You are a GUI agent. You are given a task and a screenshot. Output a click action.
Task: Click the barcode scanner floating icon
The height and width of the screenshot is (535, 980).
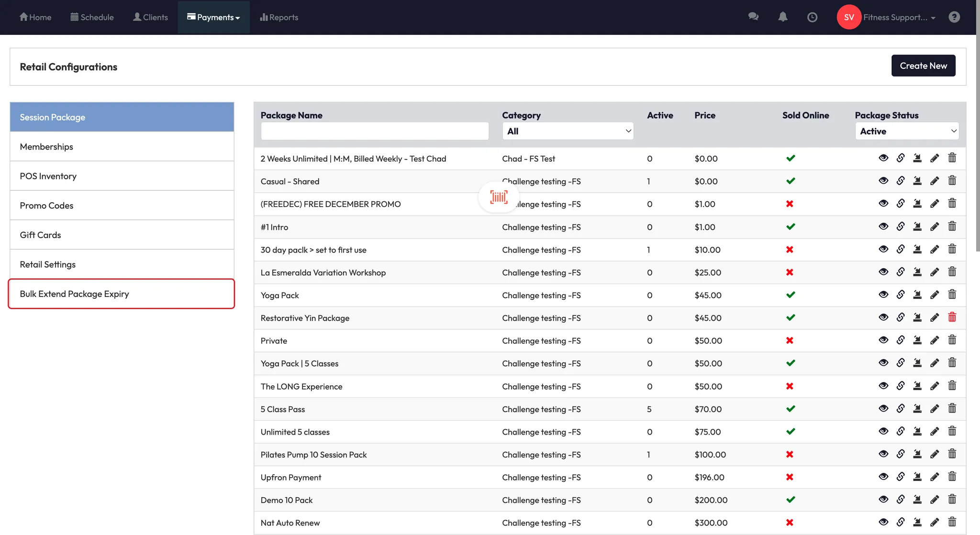tap(498, 197)
